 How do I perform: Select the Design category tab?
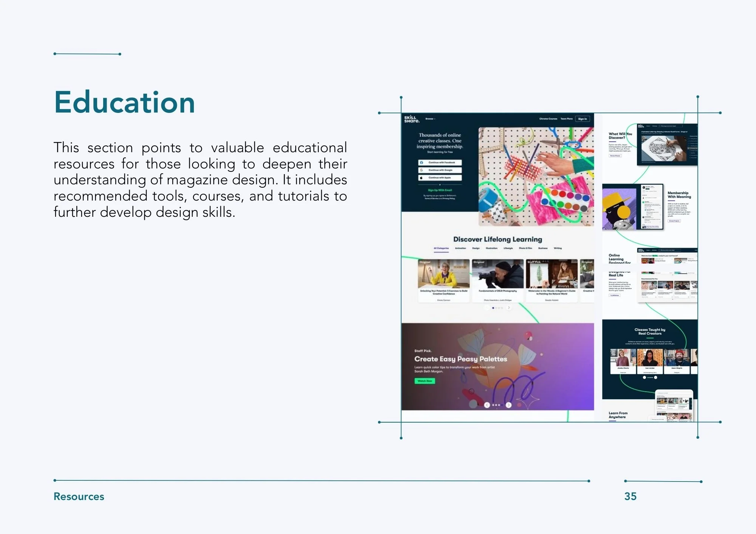[476, 248]
